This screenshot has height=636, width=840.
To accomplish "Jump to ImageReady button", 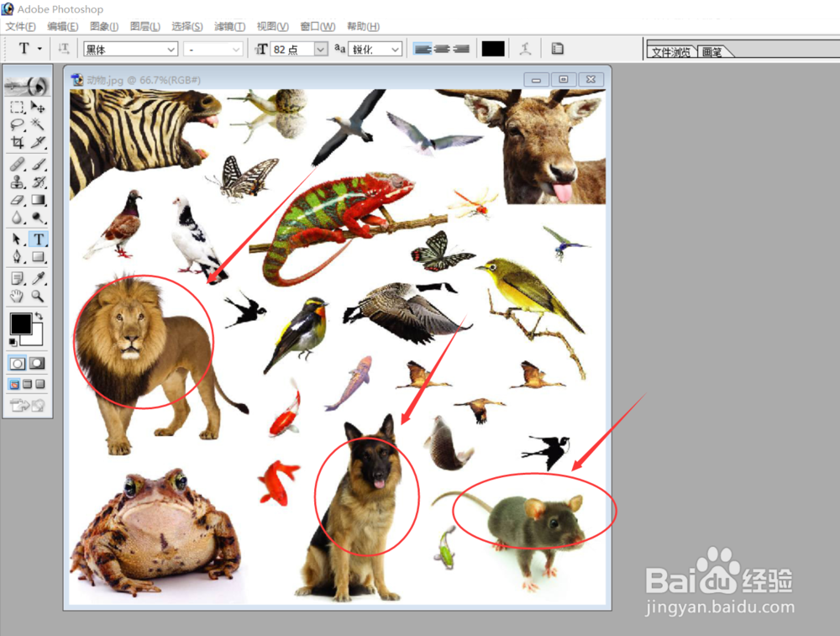I will click(28, 406).
